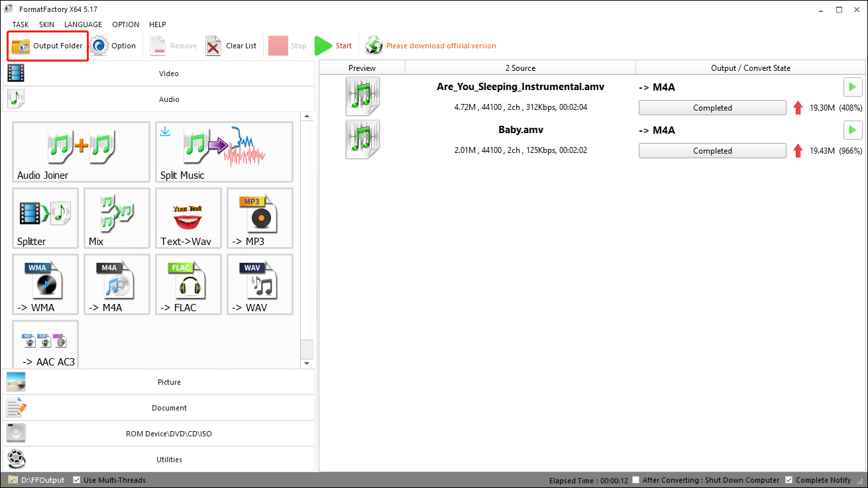Click Please download official version link
The height and width of the screenshot is (488, 868).
click(441, 46)
